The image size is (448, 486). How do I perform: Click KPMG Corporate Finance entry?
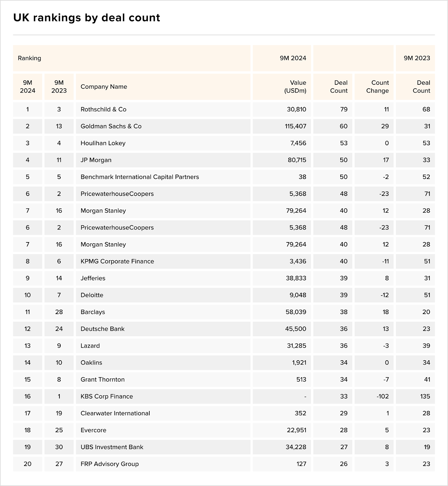pos(117,261)
